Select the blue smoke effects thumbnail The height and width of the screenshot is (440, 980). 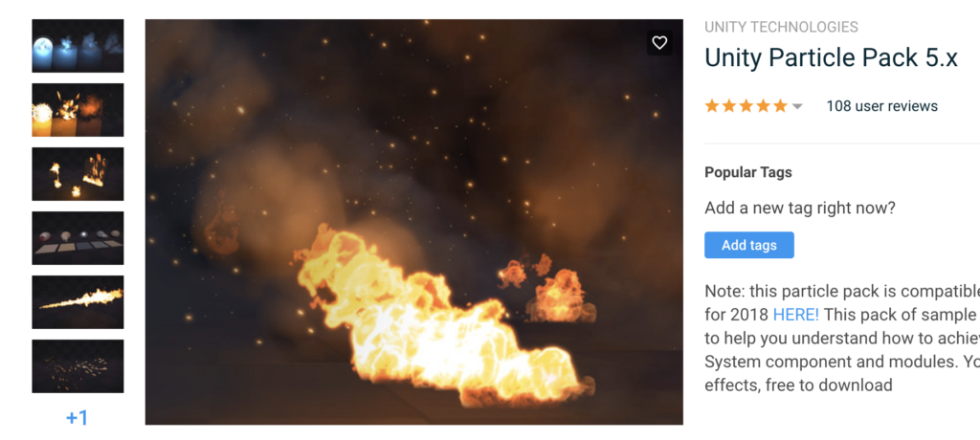click(x=78, y=46)
